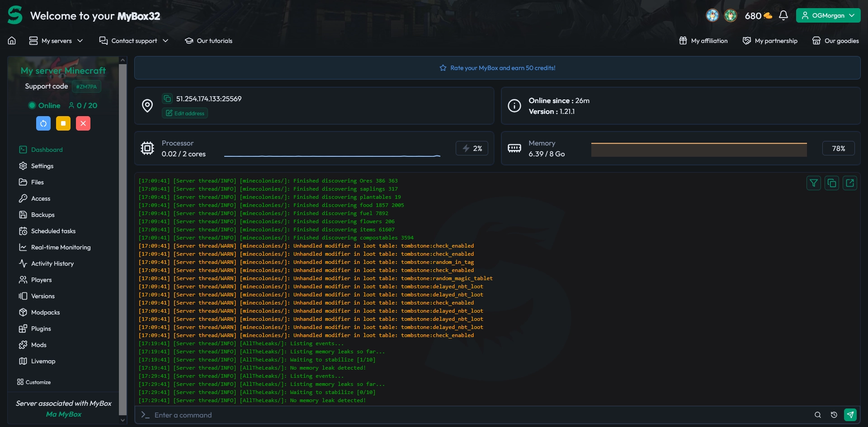Open the console filter icon

pyautogui.click(x=813, y=183)
